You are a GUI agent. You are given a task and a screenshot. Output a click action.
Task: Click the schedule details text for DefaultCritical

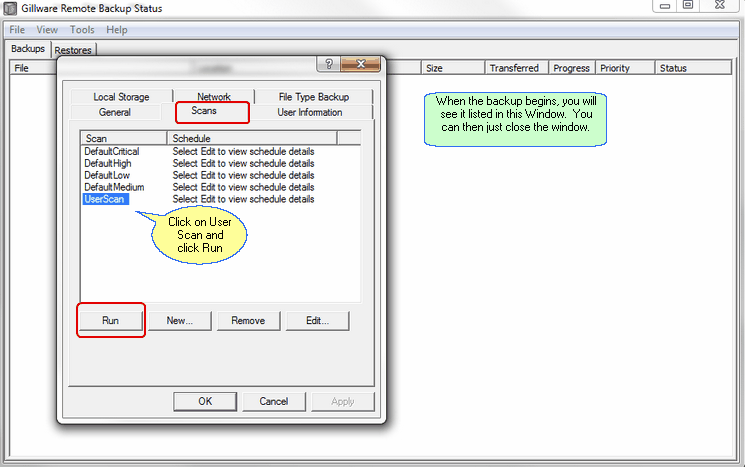(243, 152)
